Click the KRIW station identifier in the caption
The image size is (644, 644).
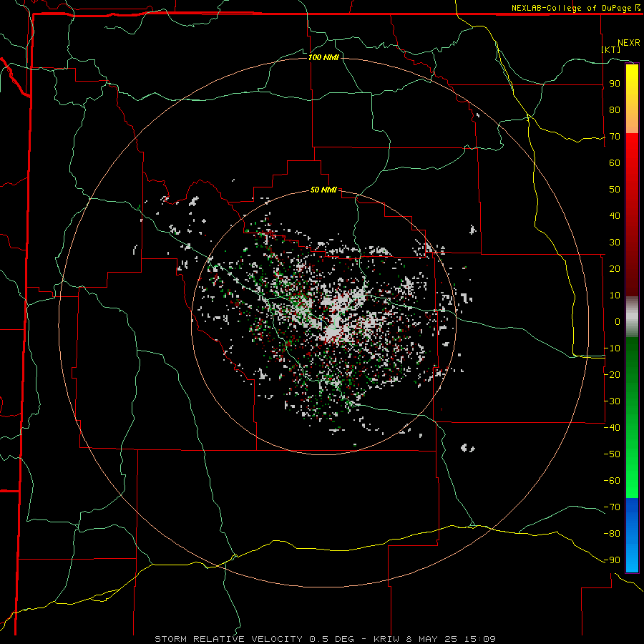(x=386, y=639)
